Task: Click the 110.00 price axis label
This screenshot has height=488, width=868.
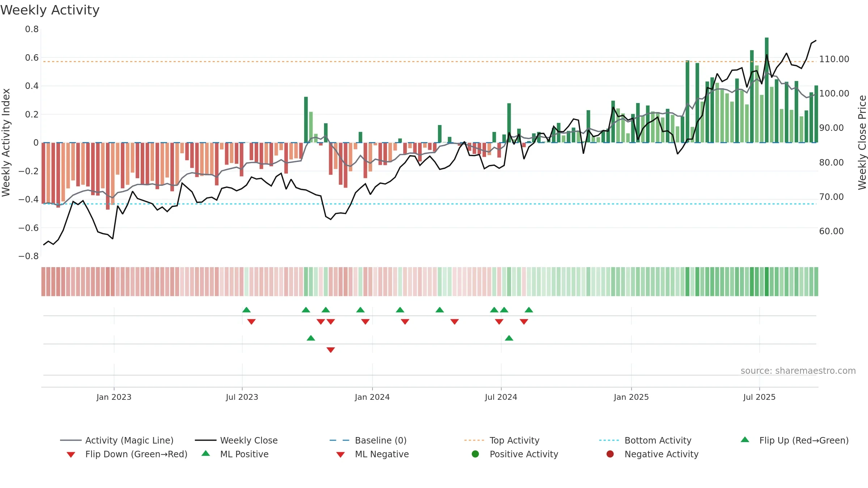Action: pyautogui.click(x=834, y=59)
